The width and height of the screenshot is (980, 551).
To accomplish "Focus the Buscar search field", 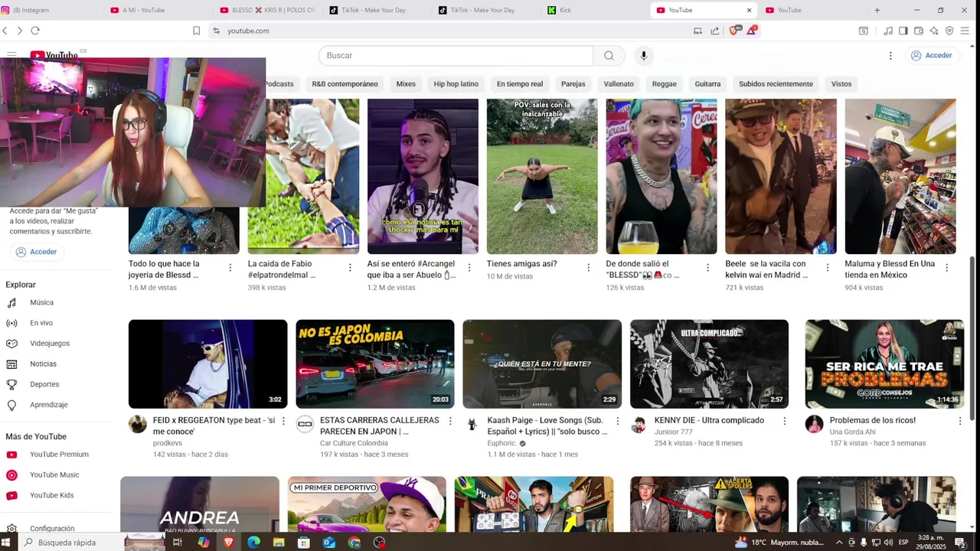I will click(x=456, y=55).
